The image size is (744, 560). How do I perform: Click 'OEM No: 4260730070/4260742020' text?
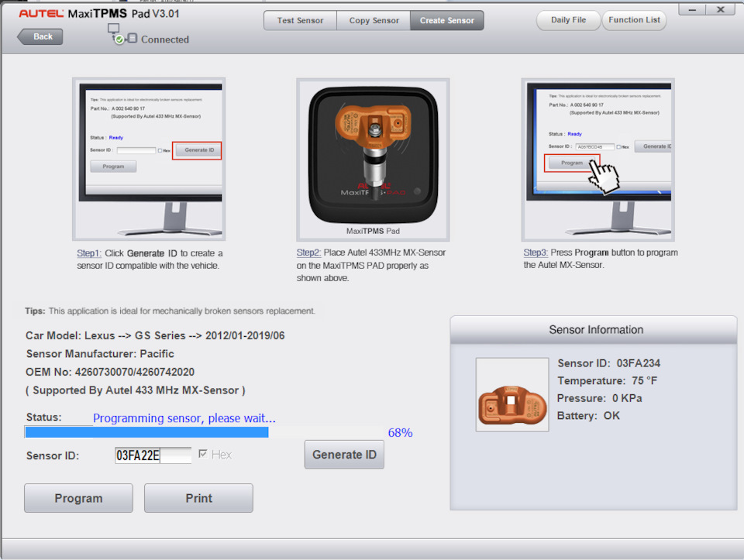[110, 372]
